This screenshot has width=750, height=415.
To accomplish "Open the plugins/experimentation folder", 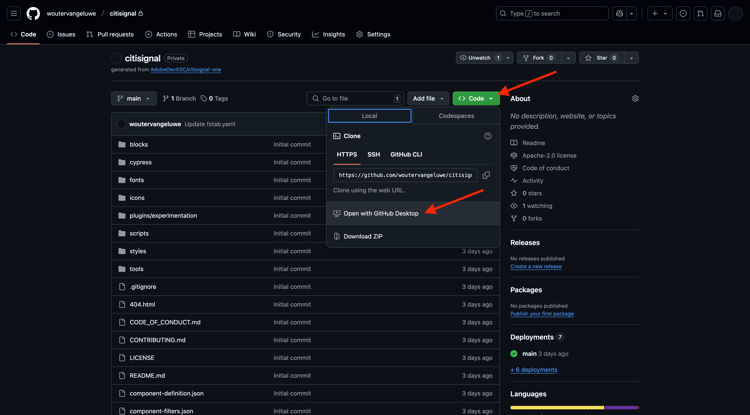I will coord(163,216).
